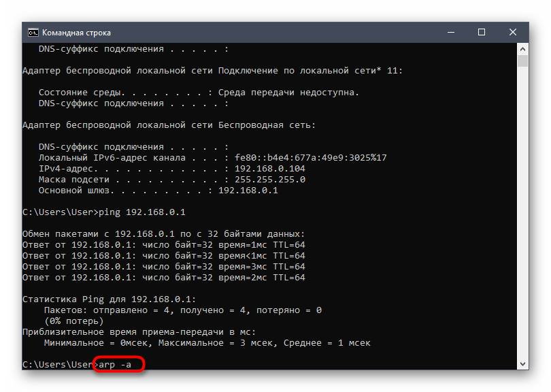551x392 pixels.
Task: Click the Локальный IPv6-адрес канала label
Action: coord(112,157)
